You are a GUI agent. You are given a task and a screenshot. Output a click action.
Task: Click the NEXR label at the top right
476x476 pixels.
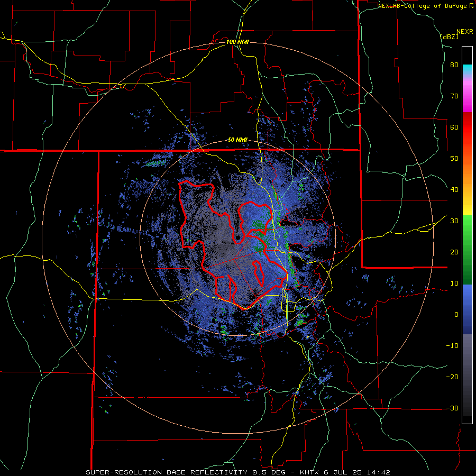point(465,32)
